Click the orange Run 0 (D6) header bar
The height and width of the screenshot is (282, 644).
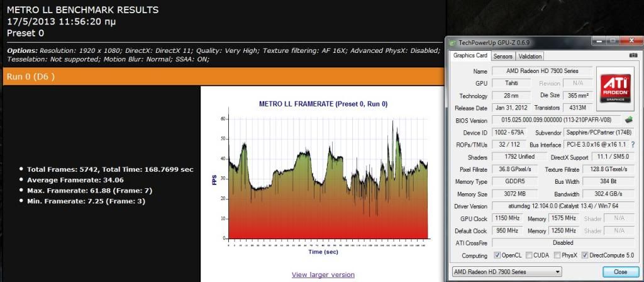224,76
